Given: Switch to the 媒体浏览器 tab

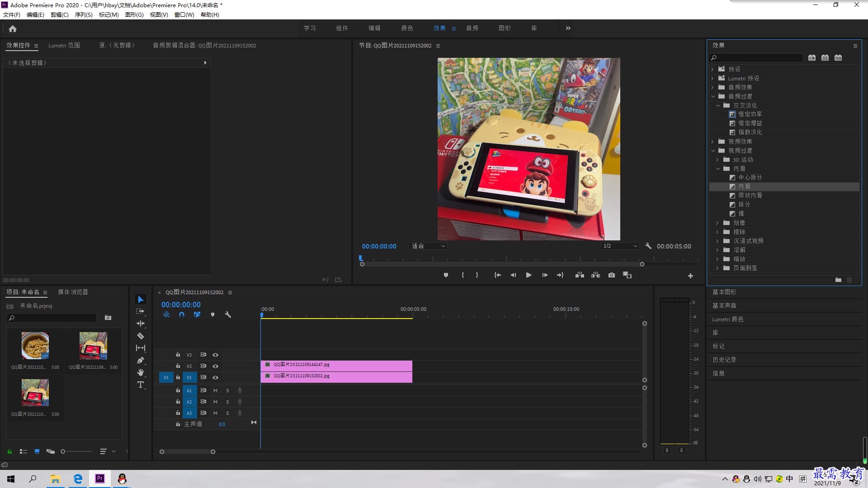Looking at the screenshot, I should 73,292.
